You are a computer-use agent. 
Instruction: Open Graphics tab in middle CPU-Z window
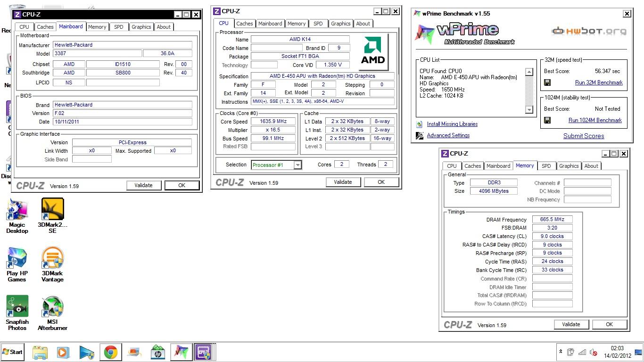(x=341, y=24)
